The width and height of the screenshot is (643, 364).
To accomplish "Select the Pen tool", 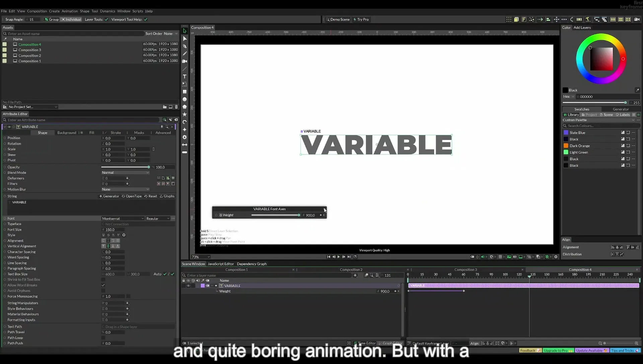I will click(185, 46).
